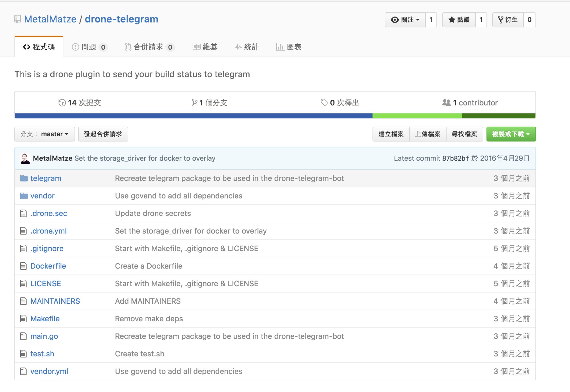The width and height of the screenshot is (570, 392).
Task: Click MetalMatze's avatar thumbnail in commit row
Action: pyautogui.click(x=25, y=158)
